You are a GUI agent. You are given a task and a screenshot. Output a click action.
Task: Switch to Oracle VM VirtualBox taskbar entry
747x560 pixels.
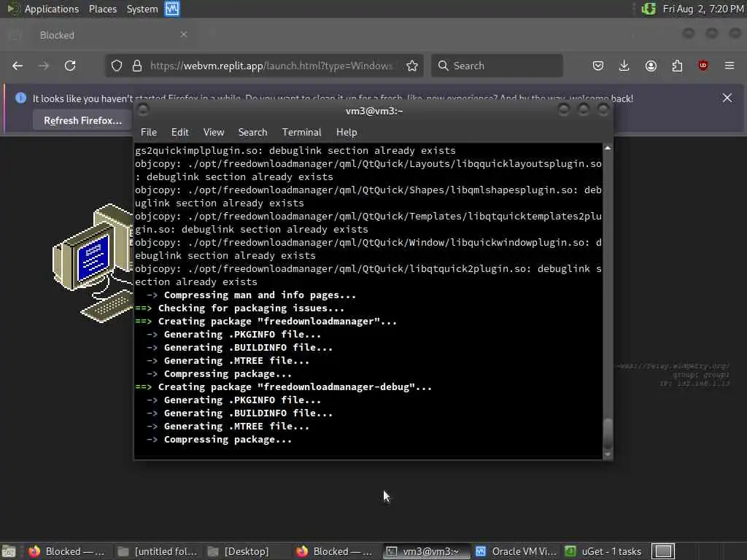click(x=516, y=551)
